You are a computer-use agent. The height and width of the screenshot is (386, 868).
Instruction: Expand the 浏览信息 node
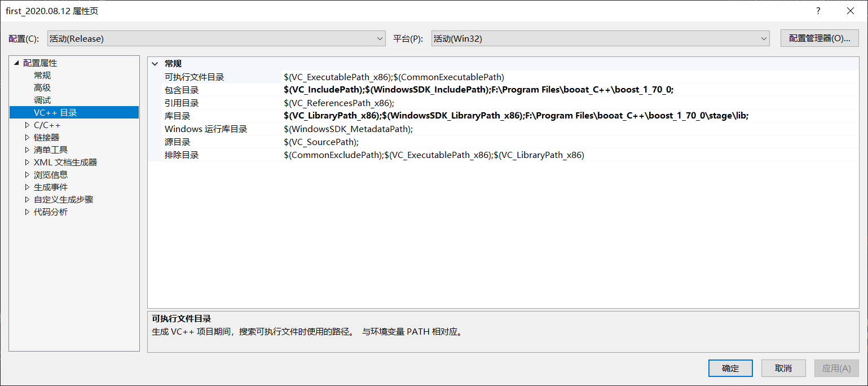coord(26,174)
